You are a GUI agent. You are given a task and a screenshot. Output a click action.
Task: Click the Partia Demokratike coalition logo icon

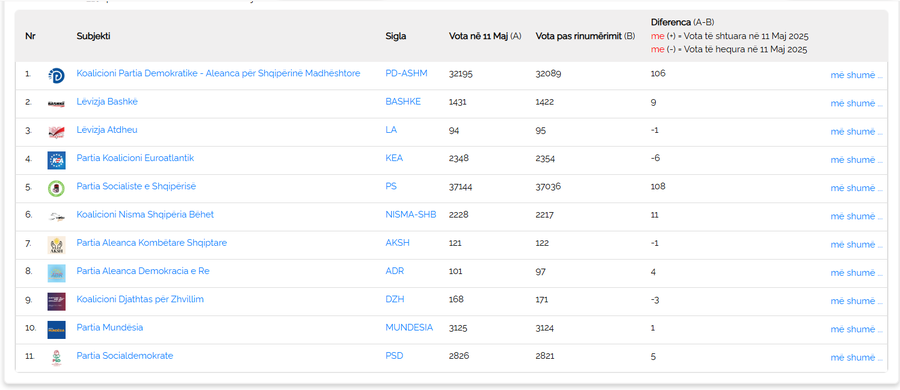pyautogui.click(x=56, y=75)
